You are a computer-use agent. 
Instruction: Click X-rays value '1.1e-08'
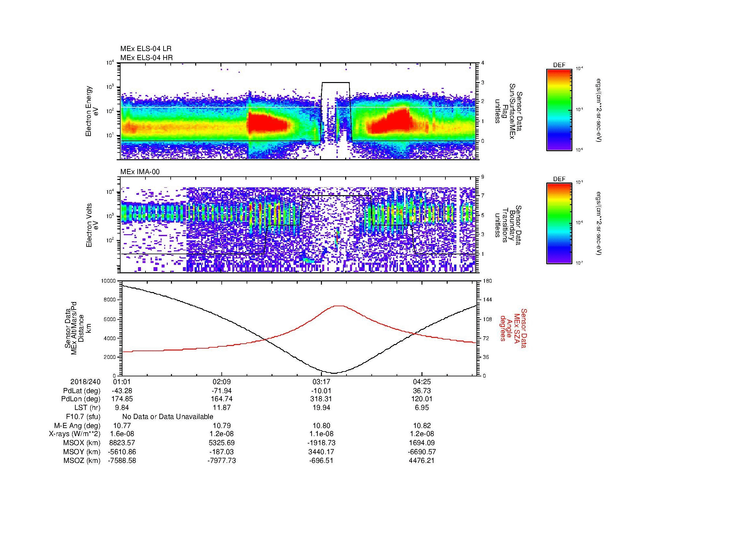coord(321,434)
